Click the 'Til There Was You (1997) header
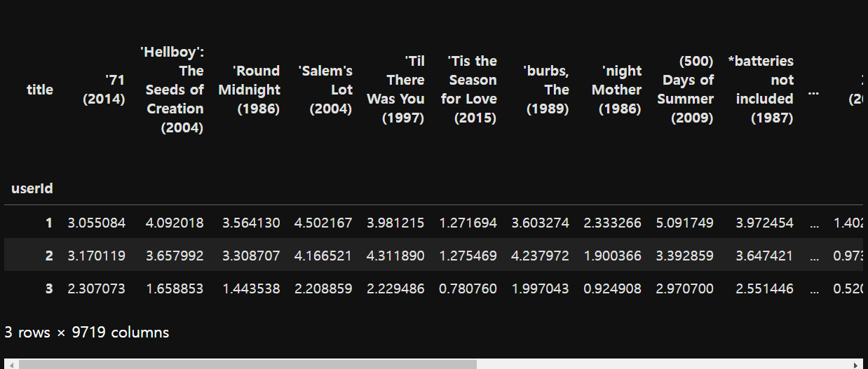868x369 pixels. (x=395, y=90)
